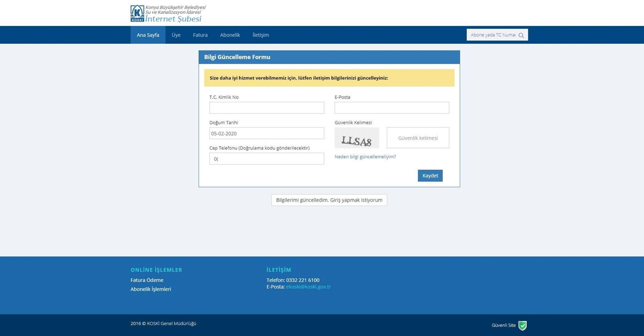Open the Ana Sayfa tab
This screenshot has width=644, height=336.
tap(148, 35)
